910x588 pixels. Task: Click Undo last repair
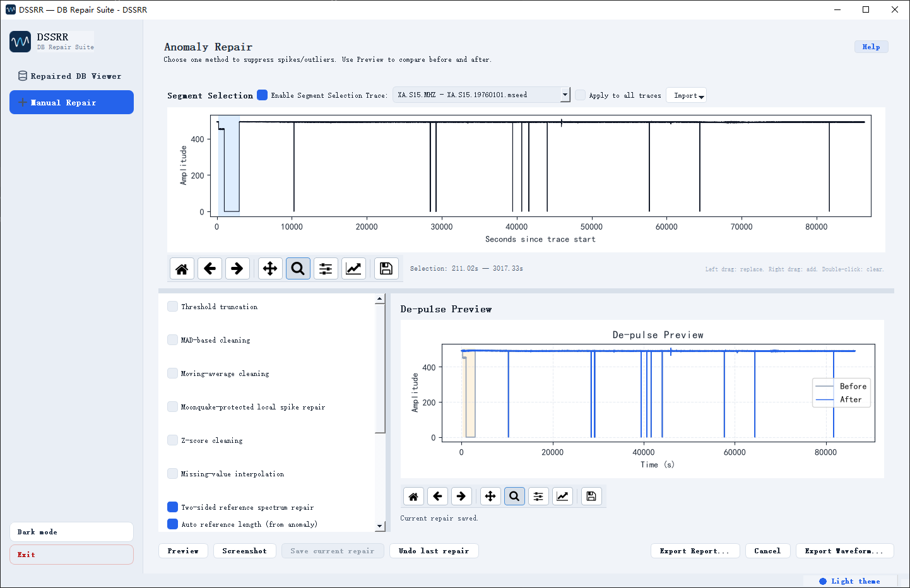click(434, 551)
